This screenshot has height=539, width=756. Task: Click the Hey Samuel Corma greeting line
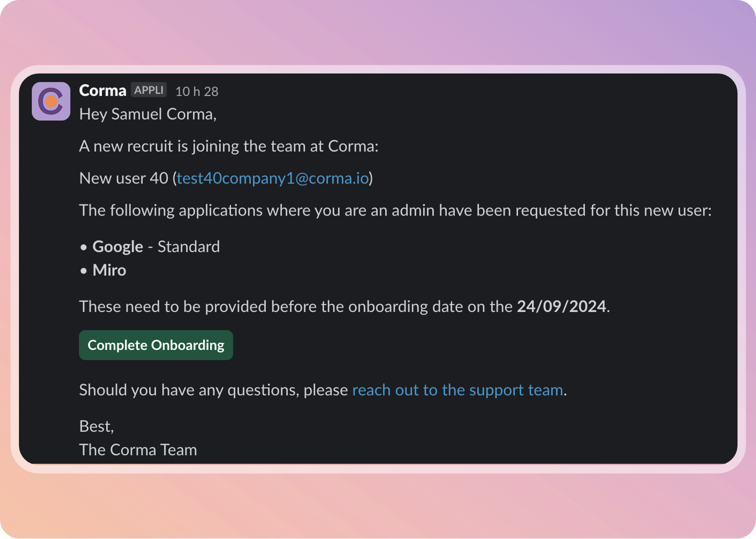148,114
